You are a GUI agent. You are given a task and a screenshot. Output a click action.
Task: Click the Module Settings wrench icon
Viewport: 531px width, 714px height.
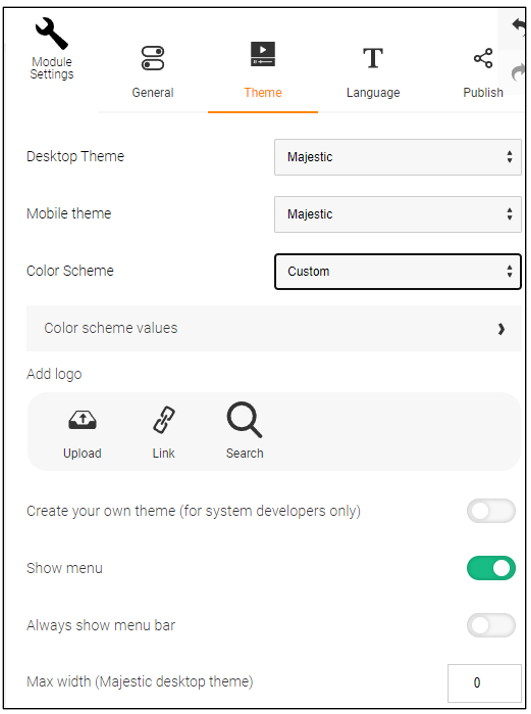[51, 33]
